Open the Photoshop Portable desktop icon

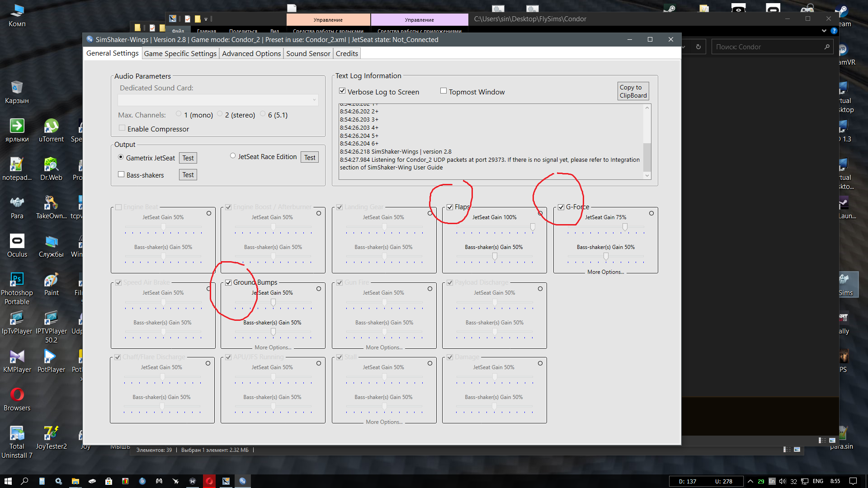(x=17, y=280)
